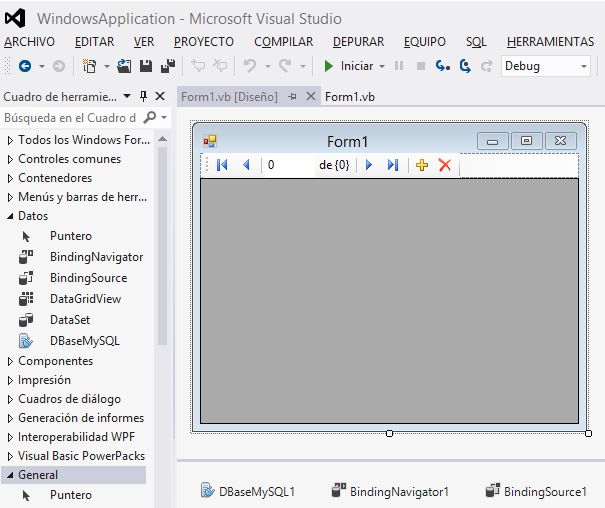Screen dimensions: 605x508
Task: Open VER menu
Action: [x=144, y=42]
